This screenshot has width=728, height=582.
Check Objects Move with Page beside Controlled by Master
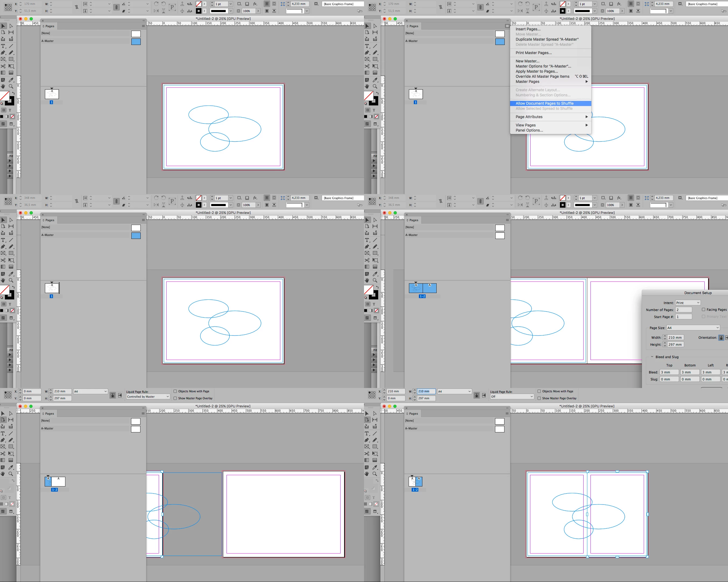175,391
